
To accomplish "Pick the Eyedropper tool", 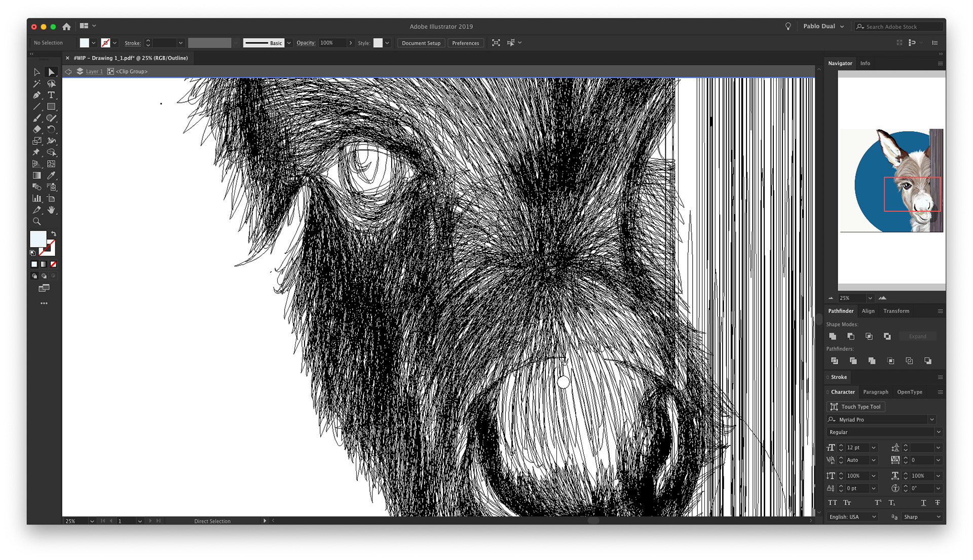I will pos(51,175).
